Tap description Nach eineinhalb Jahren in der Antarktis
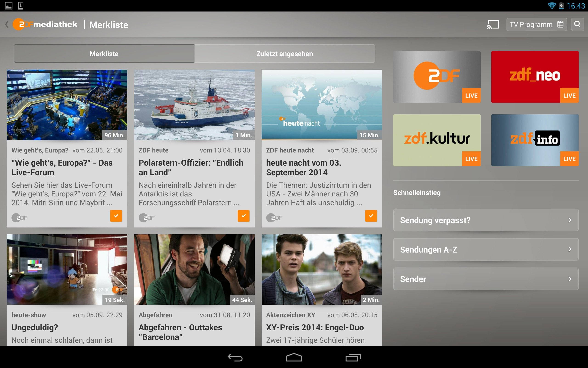 [x=189, y=194]
